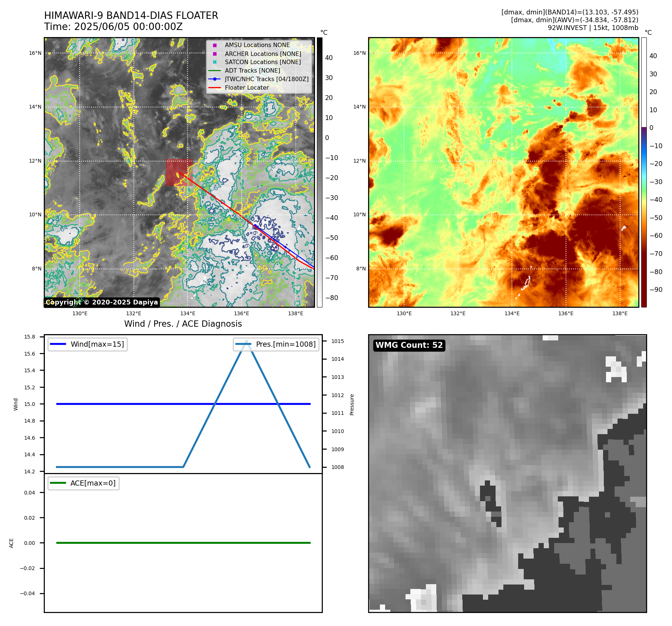Click the 1008 tick on Pressure axis
672x626 pixels.
click(338, 467)
